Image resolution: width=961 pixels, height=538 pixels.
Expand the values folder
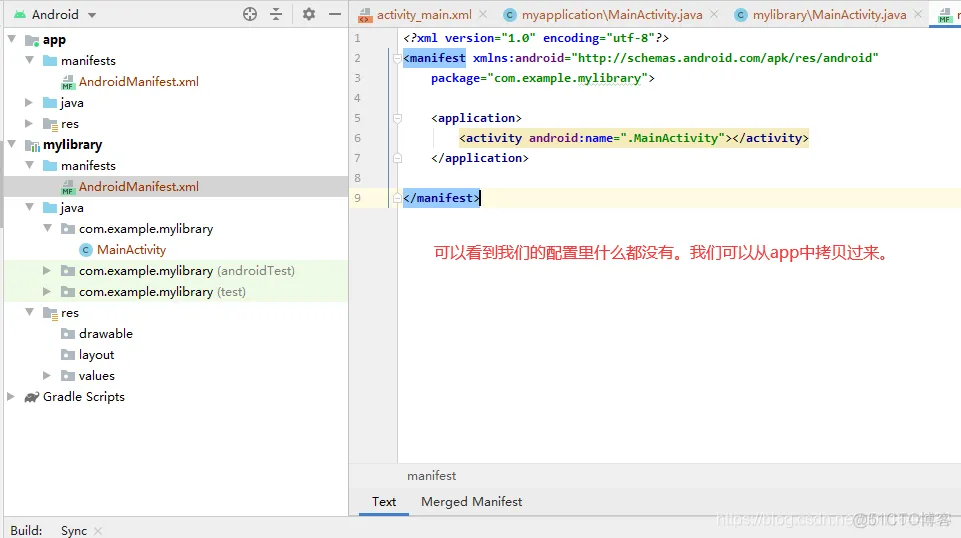coord(47,376)
